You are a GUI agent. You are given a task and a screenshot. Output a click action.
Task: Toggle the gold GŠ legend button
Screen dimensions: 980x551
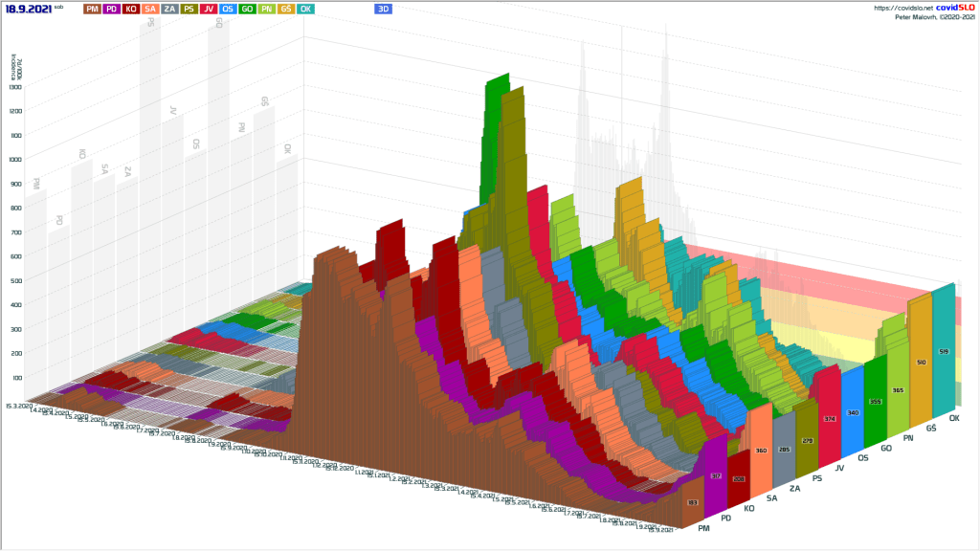click(x=285, y=9)
